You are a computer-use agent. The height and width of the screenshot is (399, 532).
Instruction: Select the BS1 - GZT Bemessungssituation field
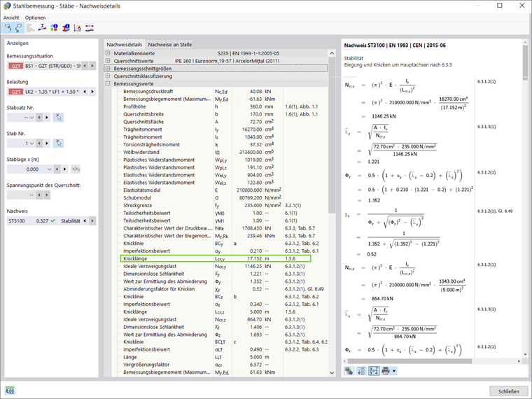pyautogui.click(x=44, y=66)
